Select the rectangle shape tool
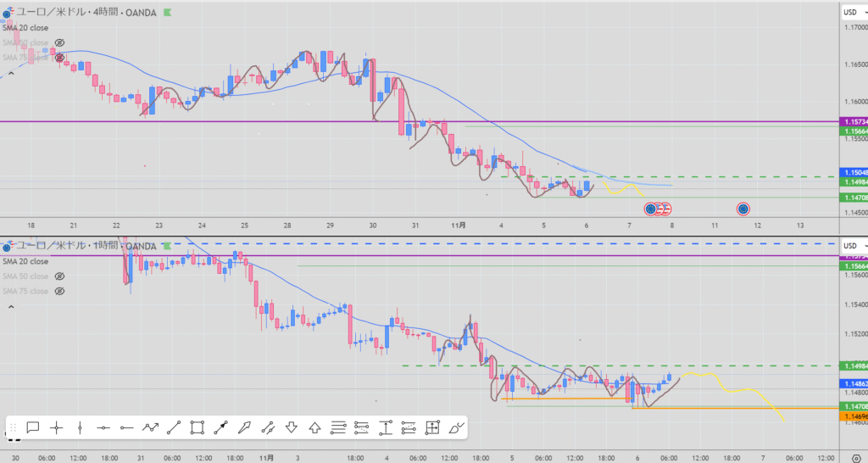868x463 pixels. (197, 428)
